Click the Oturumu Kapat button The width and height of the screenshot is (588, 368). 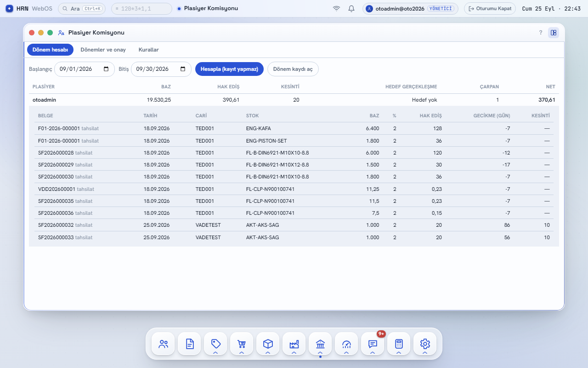(x=490, y=8)
